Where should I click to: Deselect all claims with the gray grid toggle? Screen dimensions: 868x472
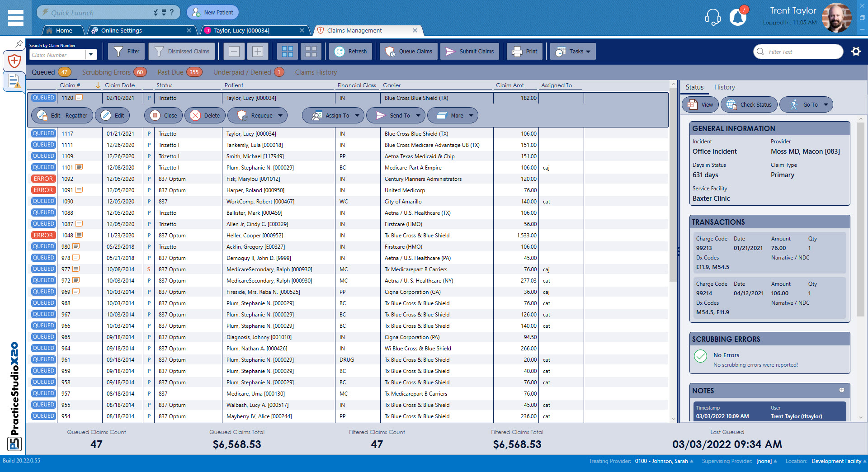point(311,51)
